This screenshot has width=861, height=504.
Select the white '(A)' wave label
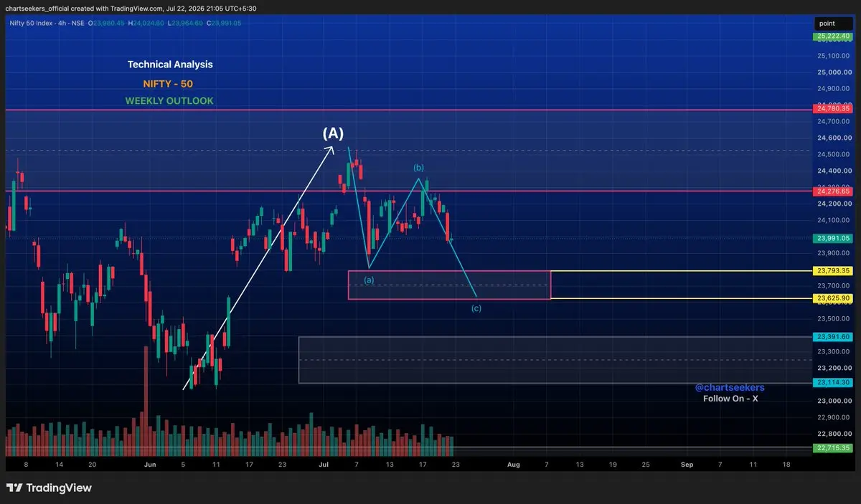[x=333, y=133]
